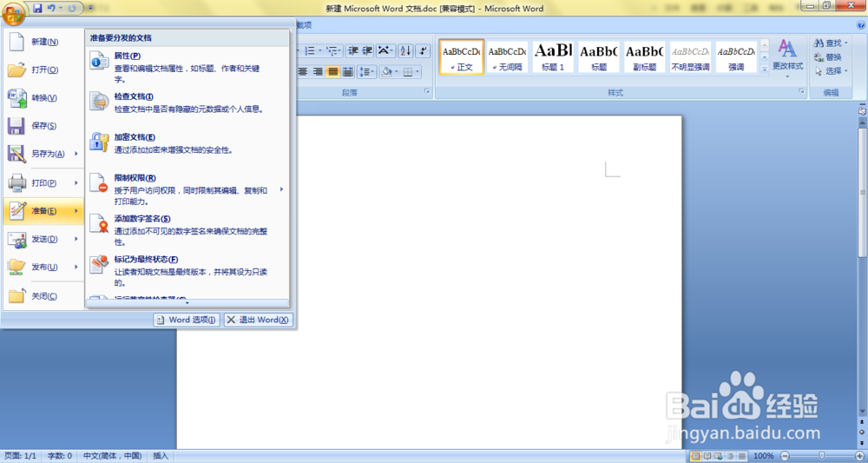The image size is (868, 463).
Task: Click the down arrow under the prepare list
Action: 187,303
